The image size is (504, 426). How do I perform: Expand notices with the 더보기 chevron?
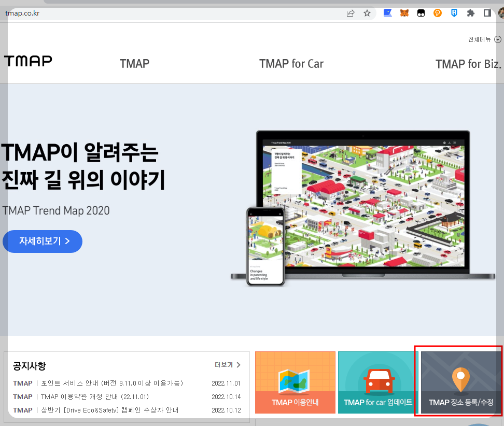(239, 365)
